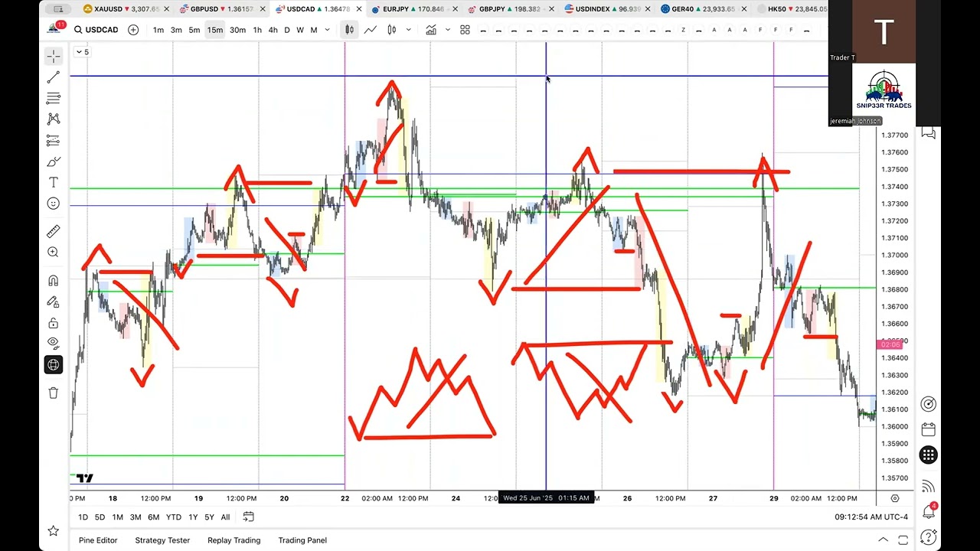Open the USDCAD symbol search
The image size is (980, 551).
[x=96, y=30]
